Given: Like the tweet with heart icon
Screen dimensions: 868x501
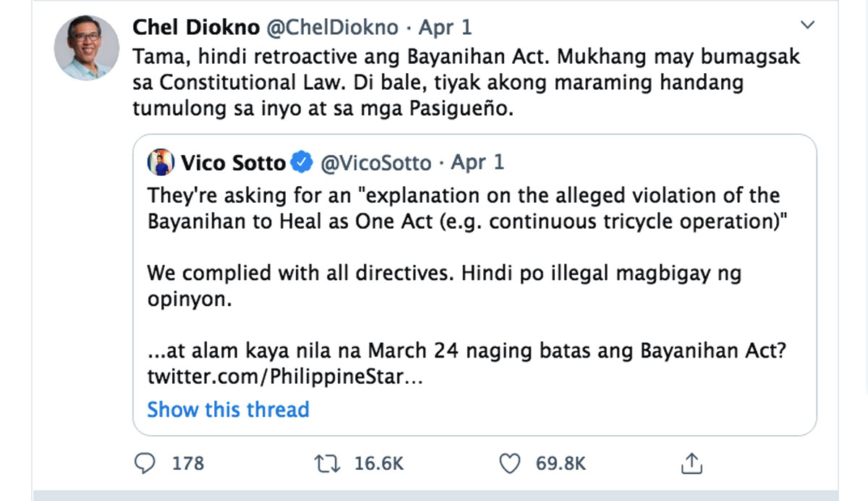Looking at the screenshot, I should click(x=510, y=463).
